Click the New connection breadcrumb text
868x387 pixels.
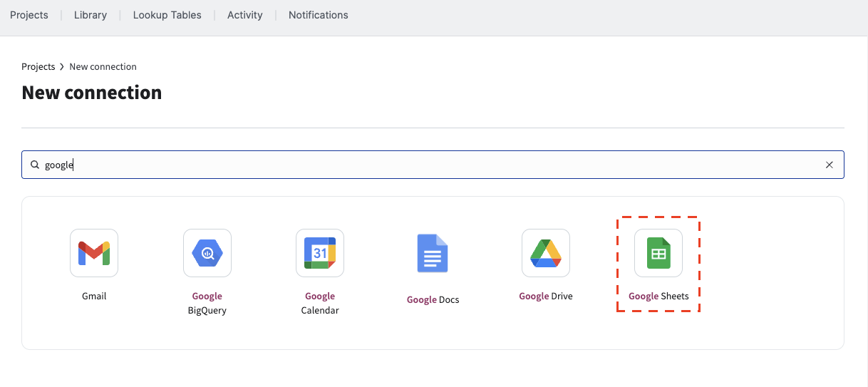(103, 66)
